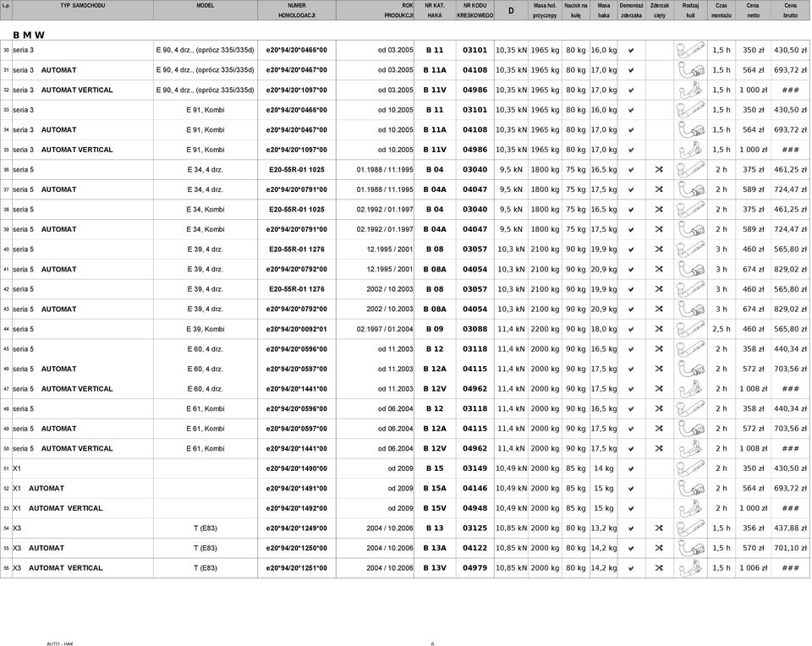Image resolution: width=812 pixels, height=646 pixels.
Task: Click the towbar image in row 40
Action: [690, 249]
